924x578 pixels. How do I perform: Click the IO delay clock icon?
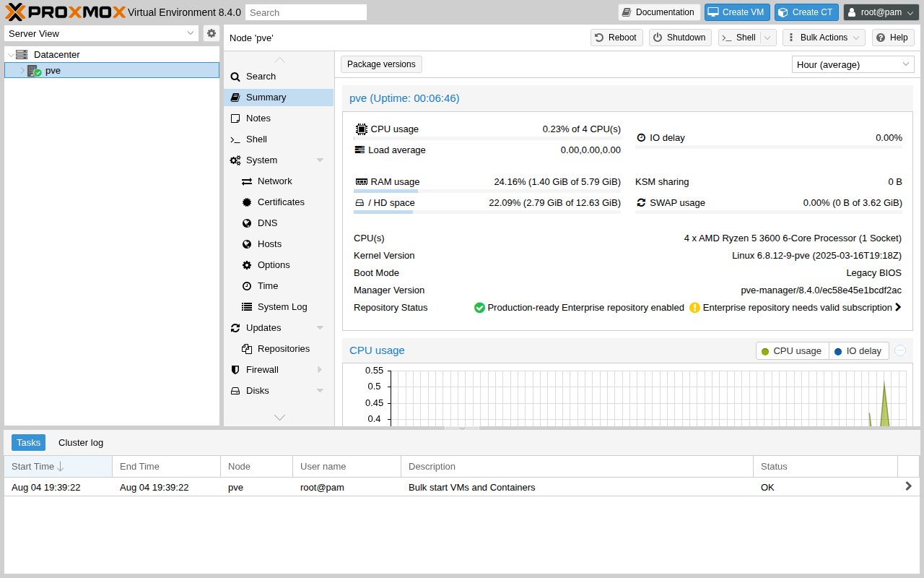coord(641,137)
